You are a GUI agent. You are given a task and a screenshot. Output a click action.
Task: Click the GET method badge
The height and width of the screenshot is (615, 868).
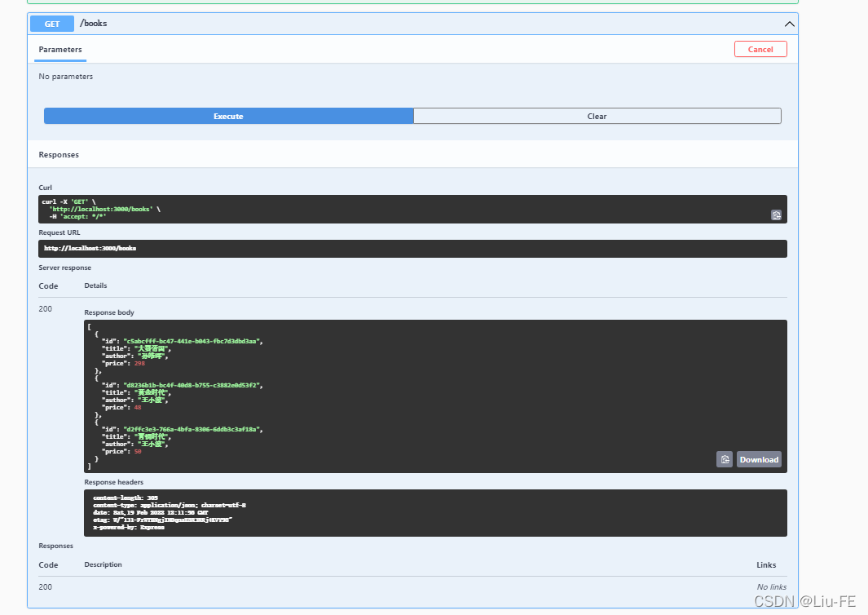pyautogui.click(x=52, y=24)
